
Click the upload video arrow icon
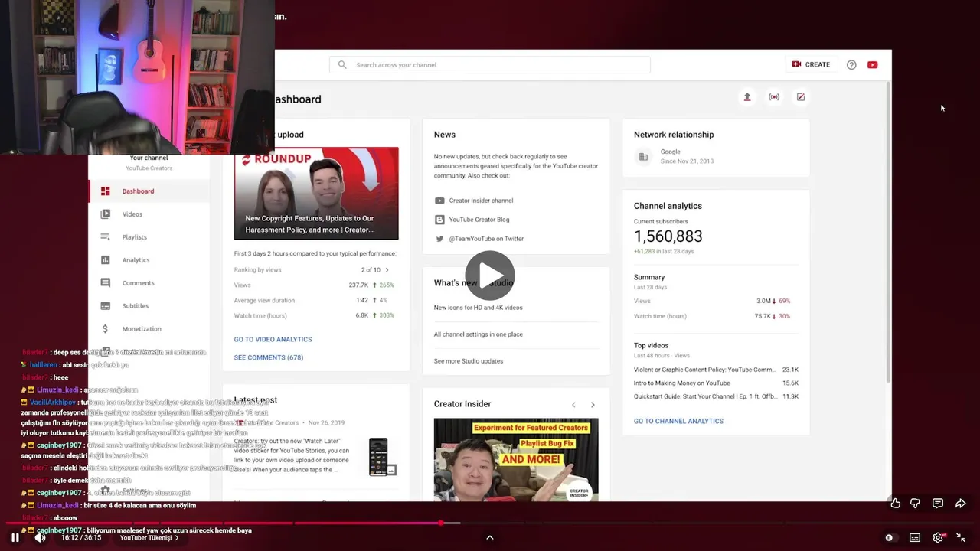tap(747, 97)
